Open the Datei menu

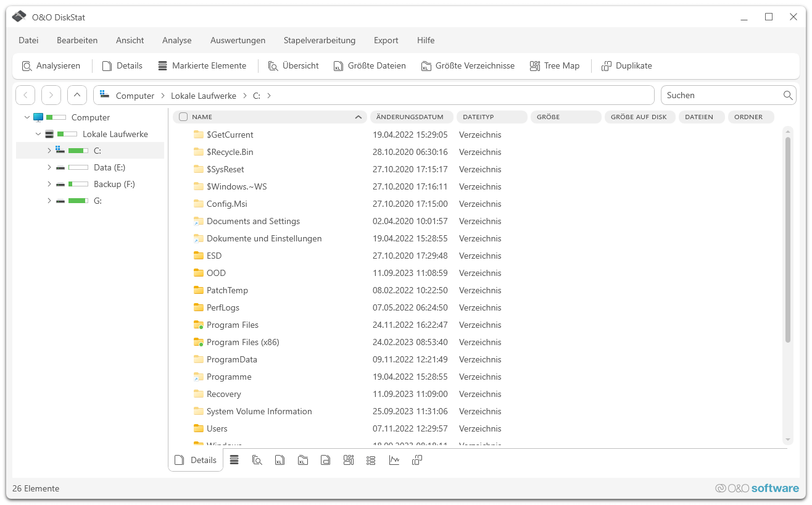tap(28, 40)
